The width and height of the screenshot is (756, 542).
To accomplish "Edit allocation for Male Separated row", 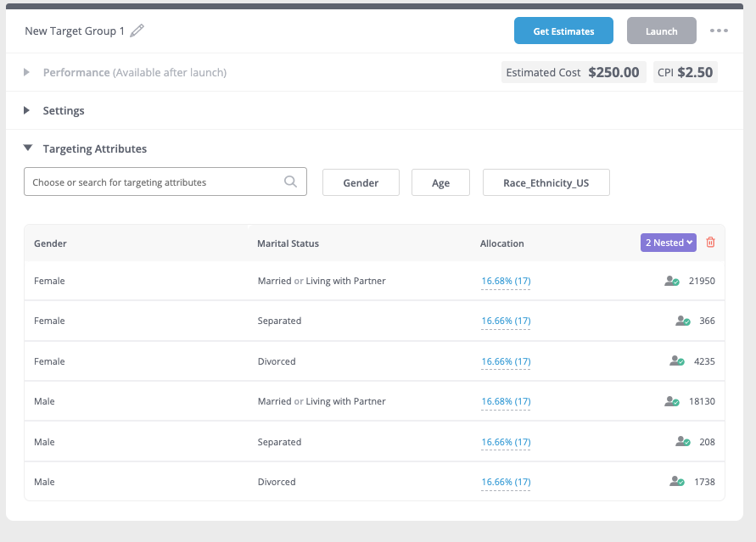I will pos(506,442).
